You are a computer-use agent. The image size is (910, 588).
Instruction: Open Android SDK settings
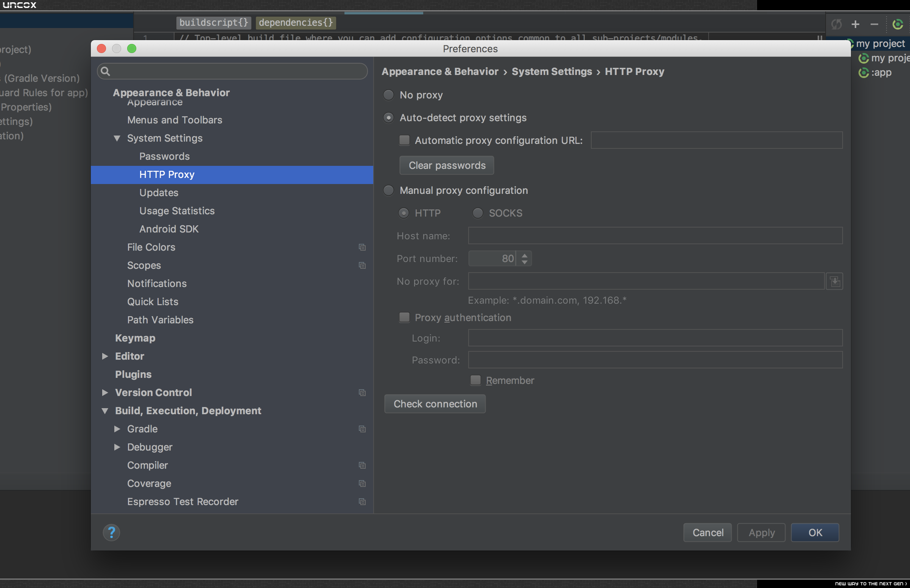[x=169, y=229]
